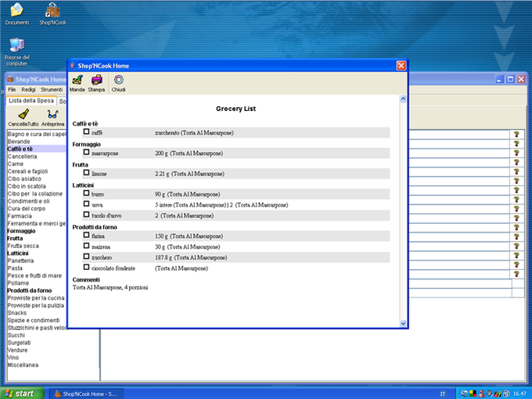The width and height of the screenshot is (532, 399).
Task: Click the last question mark icon in right column
Action: [x=516, y=274]
